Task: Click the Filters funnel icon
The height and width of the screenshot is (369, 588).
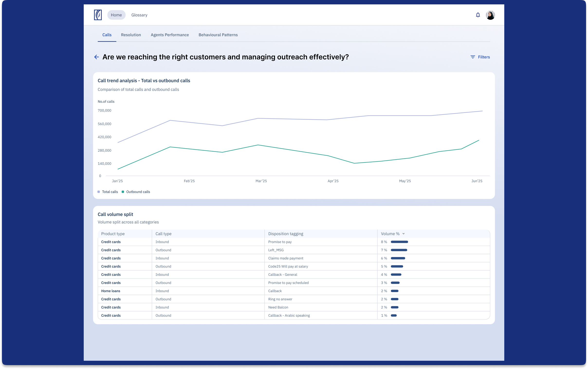Action: point(473,57)
